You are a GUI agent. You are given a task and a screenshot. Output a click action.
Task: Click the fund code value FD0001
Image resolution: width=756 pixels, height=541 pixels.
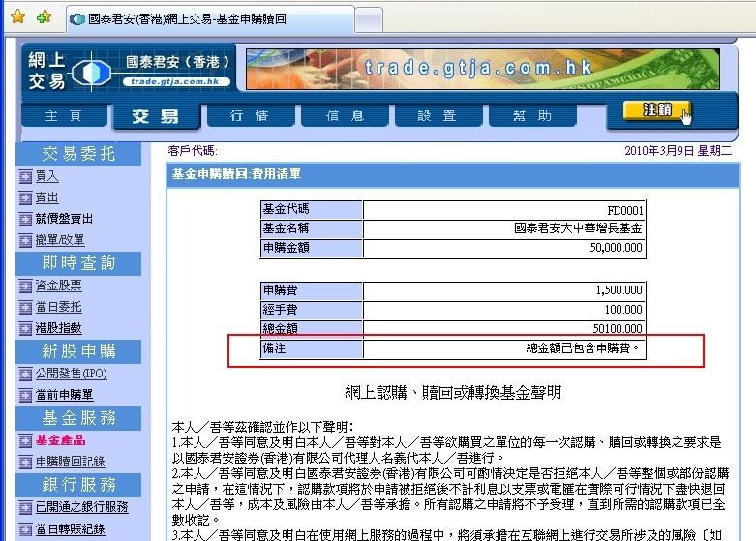click(x=625, y=211)
